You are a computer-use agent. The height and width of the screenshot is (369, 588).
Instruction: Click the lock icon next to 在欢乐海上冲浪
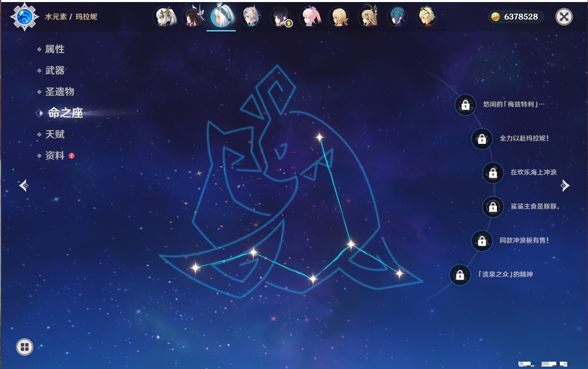pyautogui.click(x=493, y=173)
